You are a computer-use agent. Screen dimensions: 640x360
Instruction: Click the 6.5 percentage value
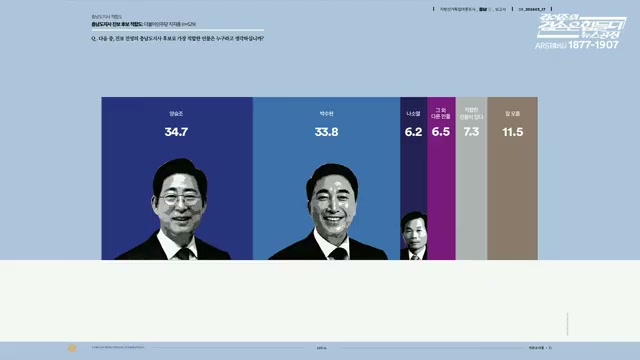(x=441, y=132)
